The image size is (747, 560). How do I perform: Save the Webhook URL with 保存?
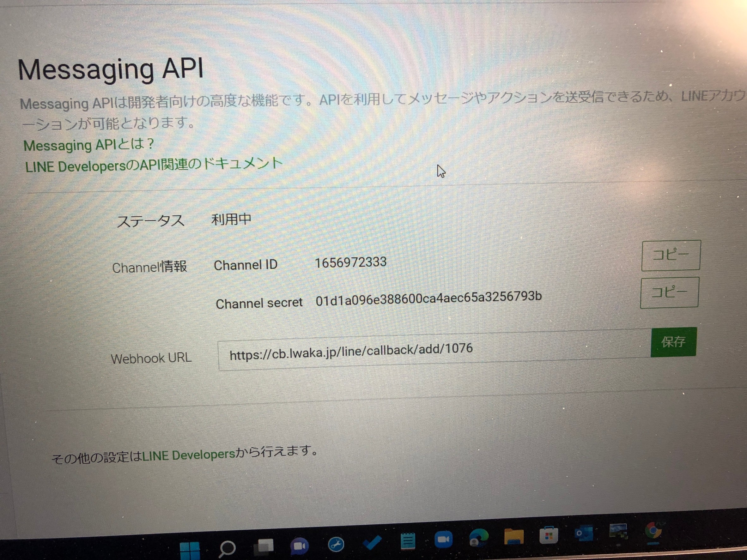[673, 342]
